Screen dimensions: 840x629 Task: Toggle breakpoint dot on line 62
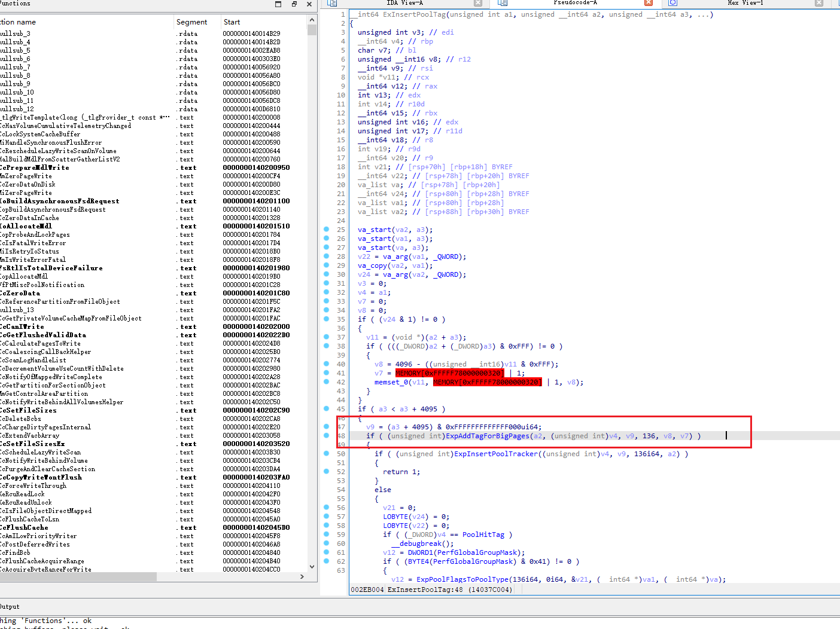point(326,561)
